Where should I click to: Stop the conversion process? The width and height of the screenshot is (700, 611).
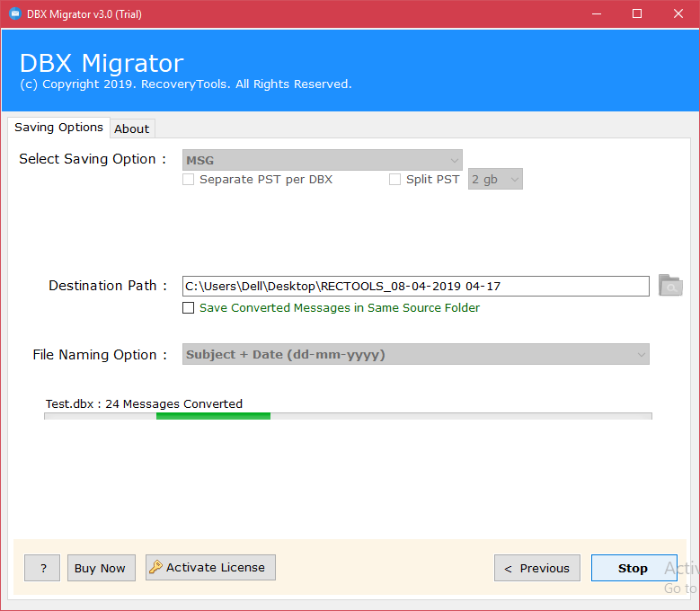point(634,568)
